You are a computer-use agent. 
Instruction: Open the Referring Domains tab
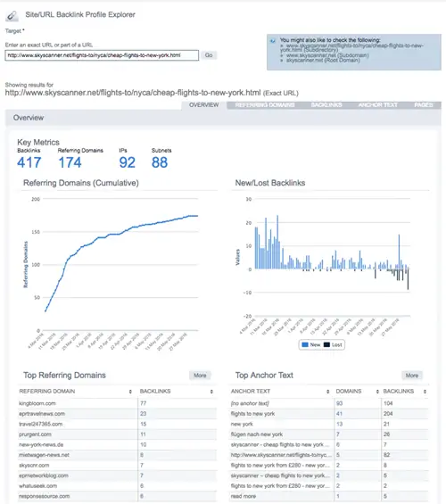[x=265, y=105]
